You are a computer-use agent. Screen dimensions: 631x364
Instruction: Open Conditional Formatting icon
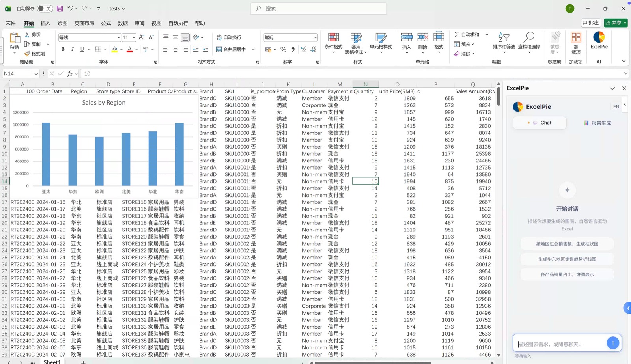click(333, 37)
